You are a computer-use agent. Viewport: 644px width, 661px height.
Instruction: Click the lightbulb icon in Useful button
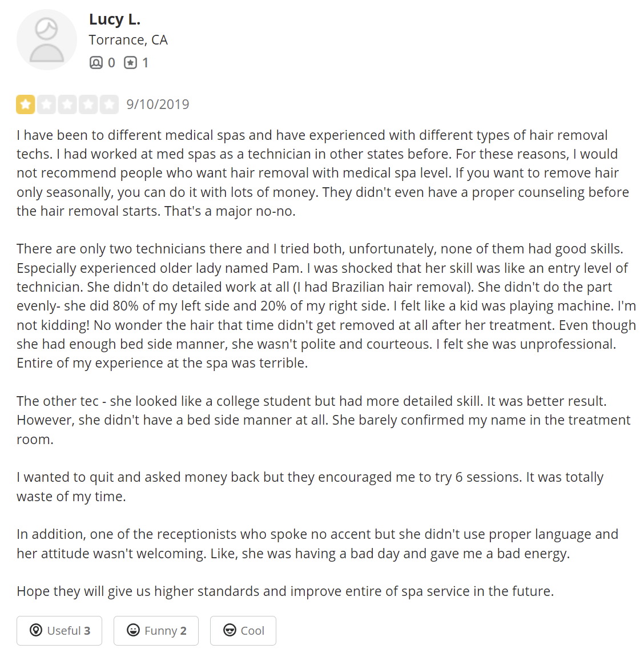click(36, 630)
